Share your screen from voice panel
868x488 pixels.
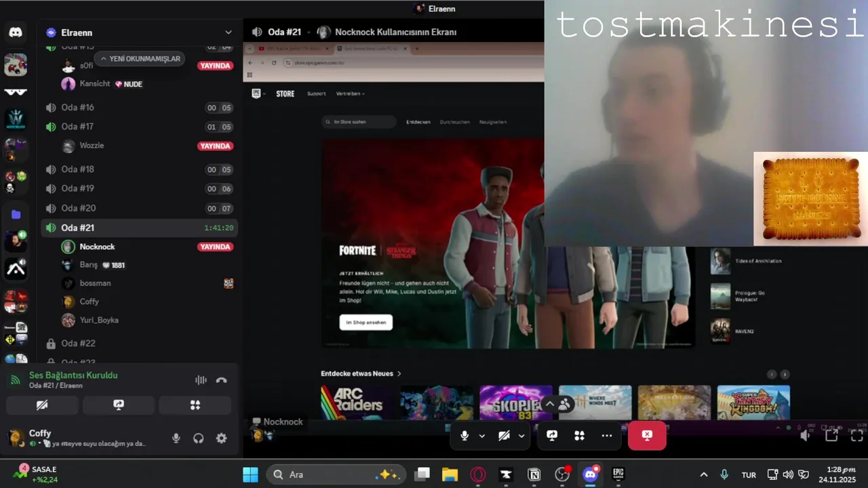pyautogui.click(x=119, y=405)
